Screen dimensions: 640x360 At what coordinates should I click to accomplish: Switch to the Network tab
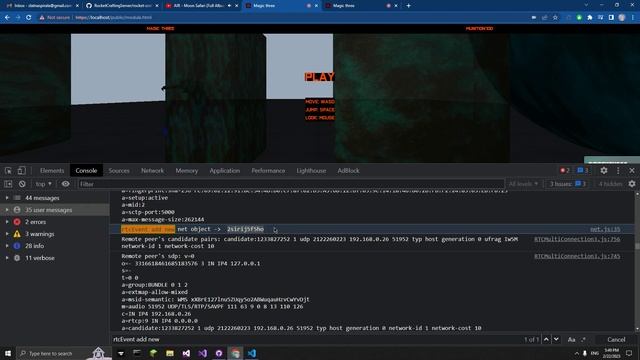[x=152, y=171]
